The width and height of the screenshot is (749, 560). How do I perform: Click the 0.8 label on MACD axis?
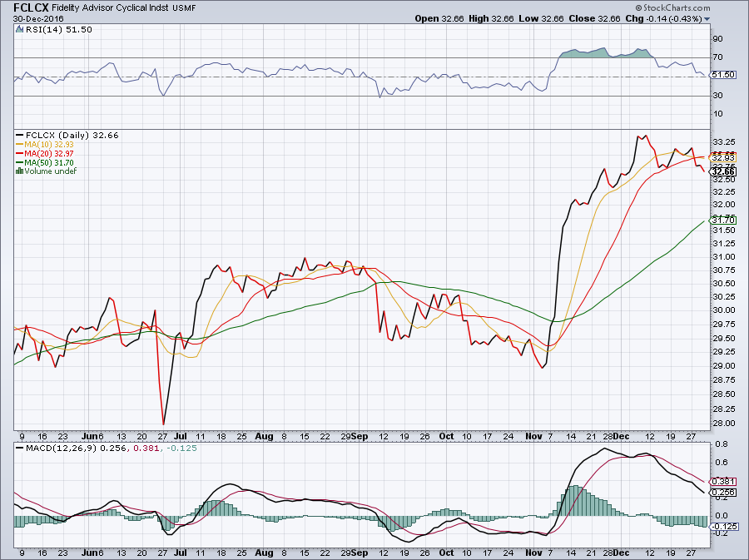[722, 444]
